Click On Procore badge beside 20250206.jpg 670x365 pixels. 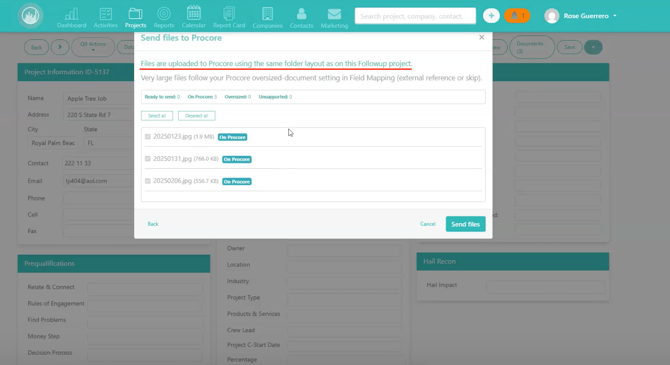tap(237, 182)
